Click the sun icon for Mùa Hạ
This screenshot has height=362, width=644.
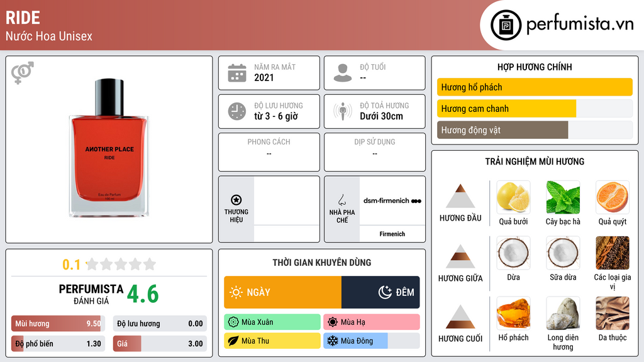point(333,322)
